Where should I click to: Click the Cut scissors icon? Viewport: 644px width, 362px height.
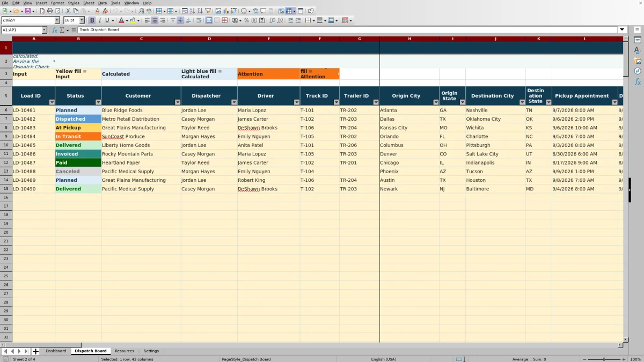pos(68,11)
